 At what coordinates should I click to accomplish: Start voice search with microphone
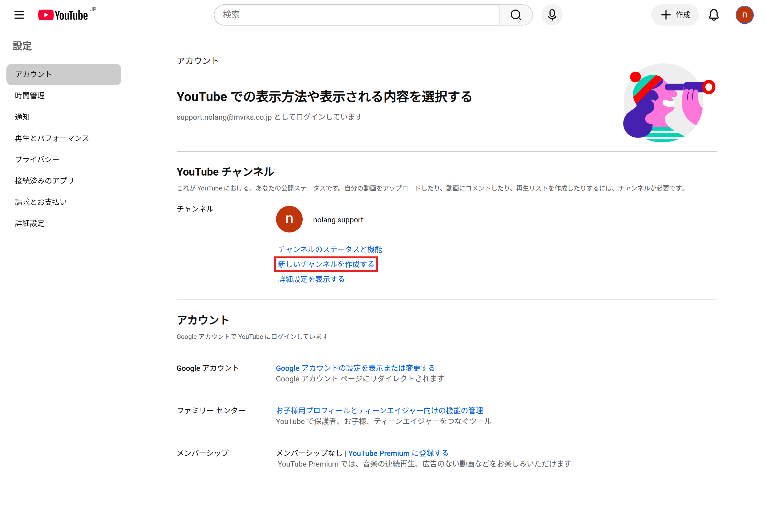(552, 15)
